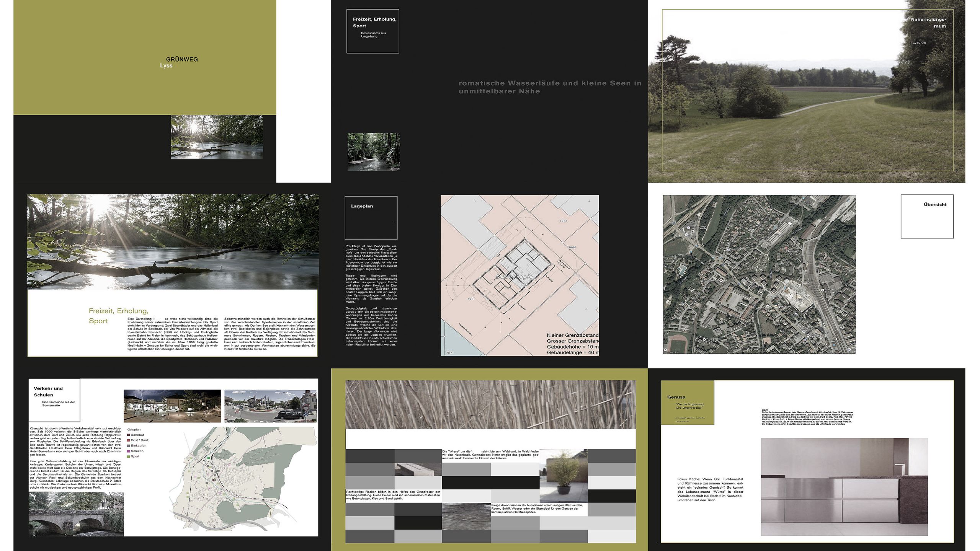The width and height of the screenshot is (980, 551).
Task: Click the Sport legend green square
Action: tap(129, 456)
